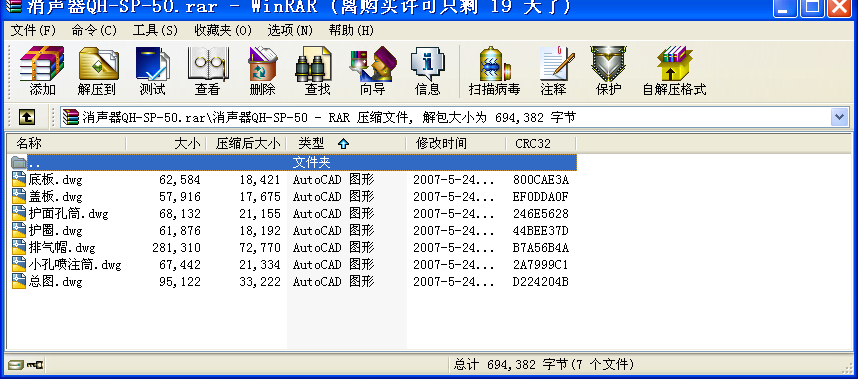Open the File (文件) menu
The height and width of the screenshot is (379, 858).
click(34, 30)
